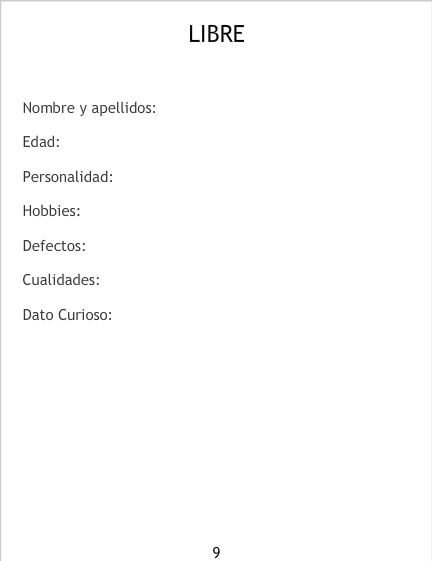Image resolution: width=432 pixels, height=561 pixels.
Task: Place cursor right after the Edad: colon
Action: [x=60, y=142]
